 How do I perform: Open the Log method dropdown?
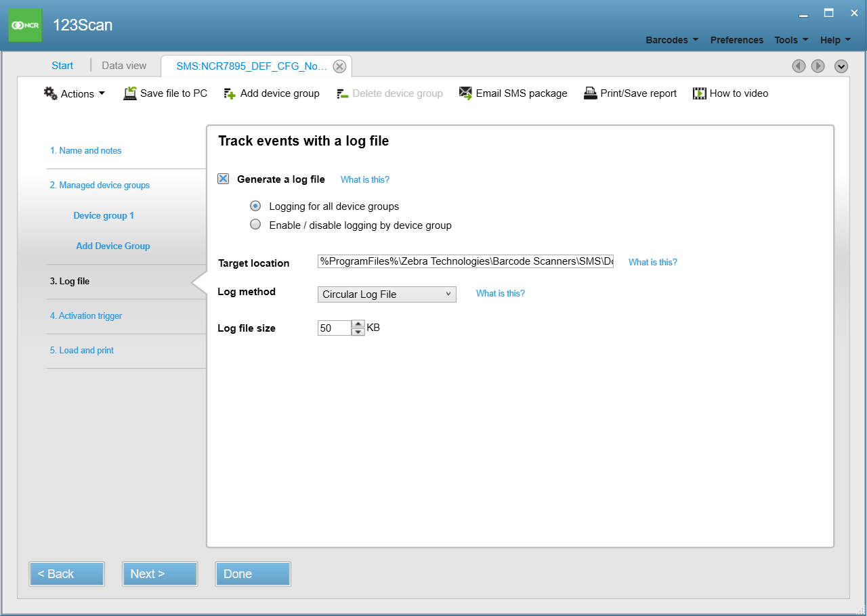pyautogui.click(x=387, y=294)
